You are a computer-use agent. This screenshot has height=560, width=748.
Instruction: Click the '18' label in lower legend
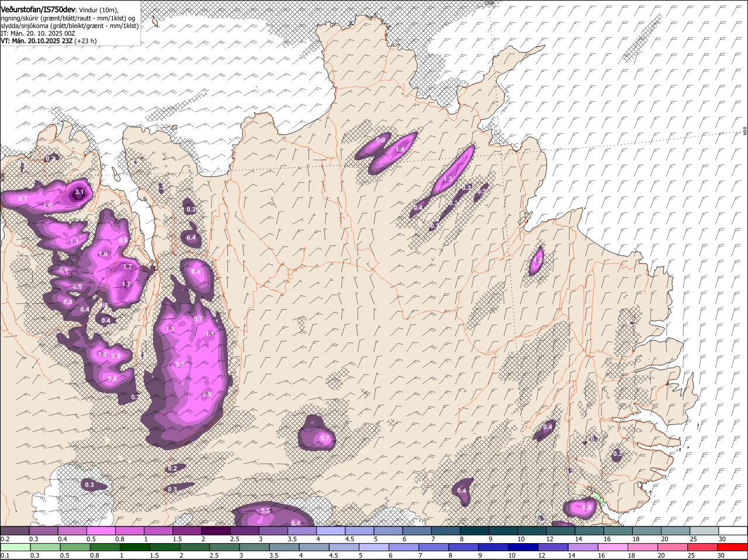click(x=631, y=555)
